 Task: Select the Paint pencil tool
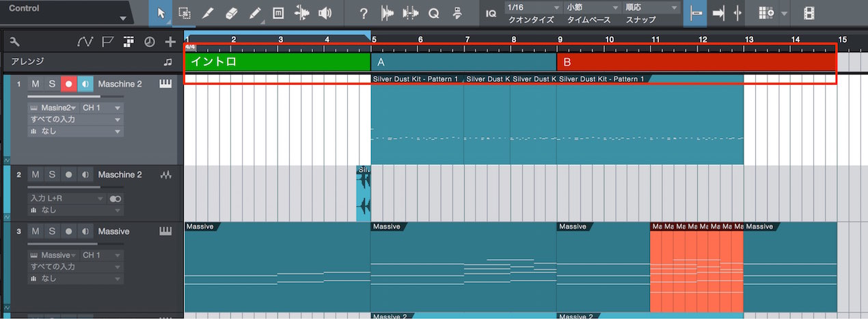pyautogui.click(x=254, y=13)
